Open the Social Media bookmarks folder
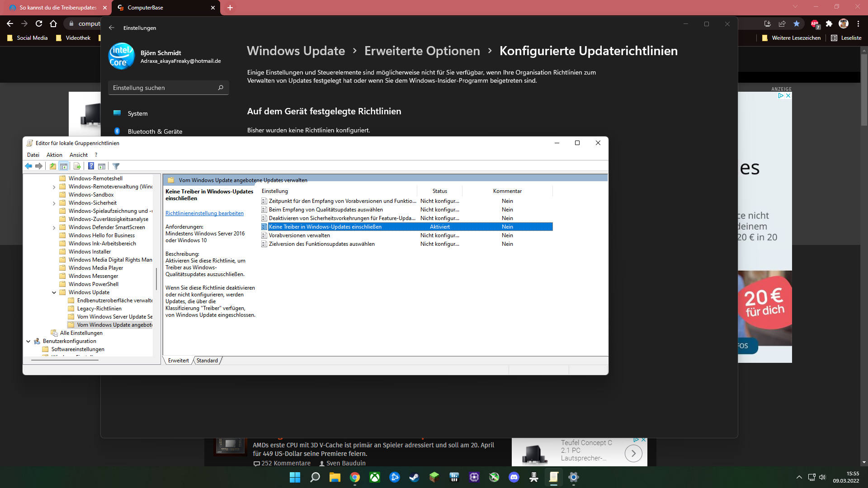 pos(28,38)
